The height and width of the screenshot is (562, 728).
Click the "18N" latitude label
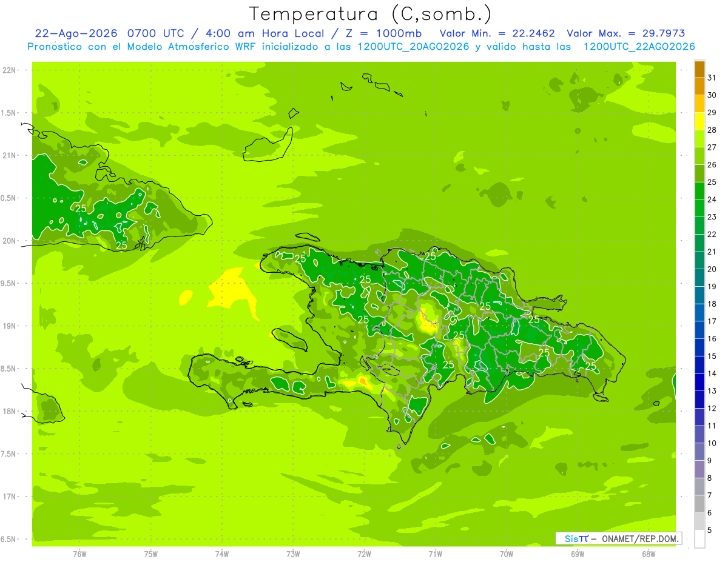(x=9, y=412)
